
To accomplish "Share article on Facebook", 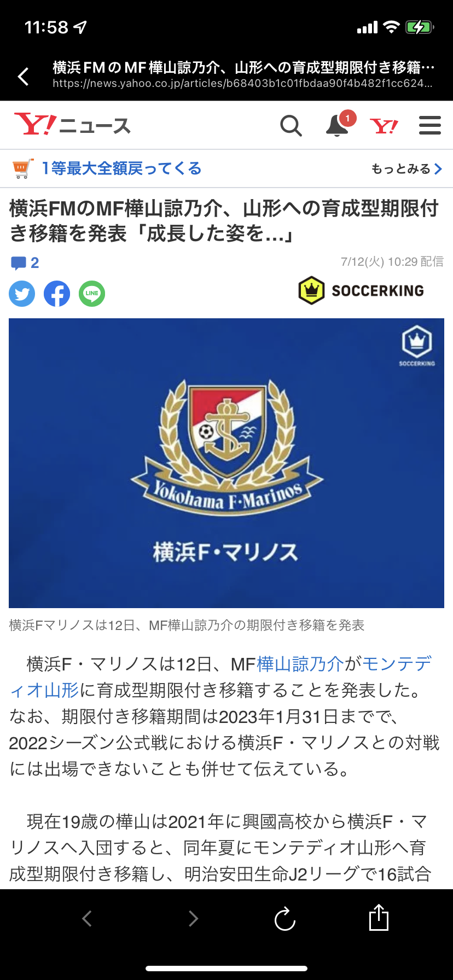I will 57,294.
